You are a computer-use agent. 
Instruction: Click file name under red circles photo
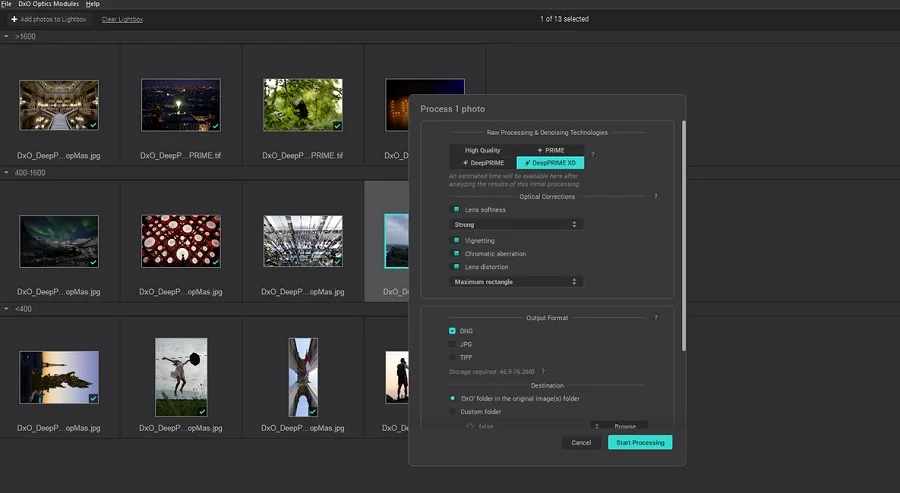coord(181,292)
